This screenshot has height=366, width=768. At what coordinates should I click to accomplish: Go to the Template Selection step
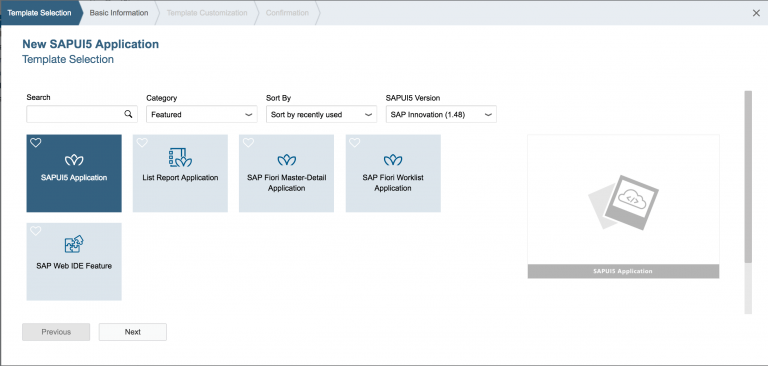(39, 13)
